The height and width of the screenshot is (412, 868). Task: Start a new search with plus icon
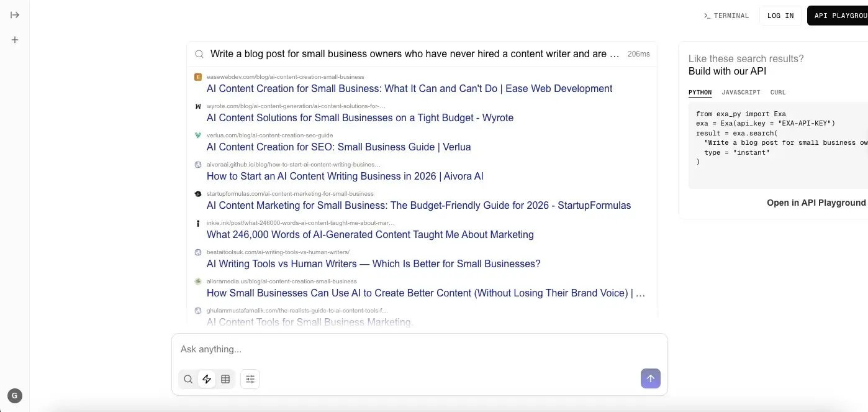[x=15, y=40]
